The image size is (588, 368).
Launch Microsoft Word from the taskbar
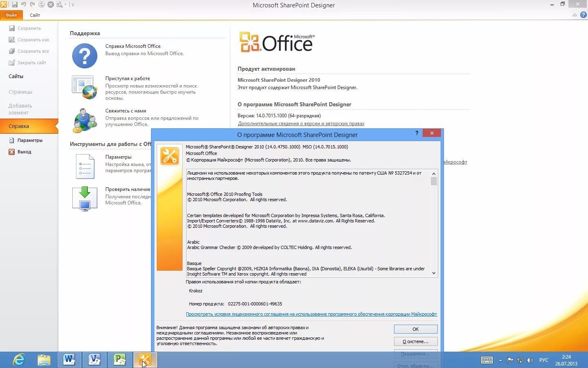69,360
